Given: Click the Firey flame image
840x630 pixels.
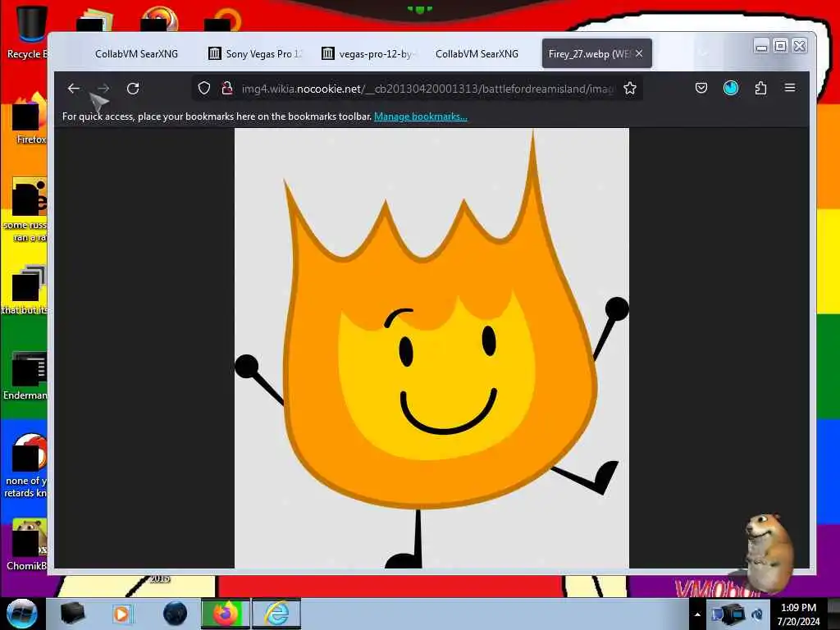Looking at the screenshot, I should (x=431, y=348).
